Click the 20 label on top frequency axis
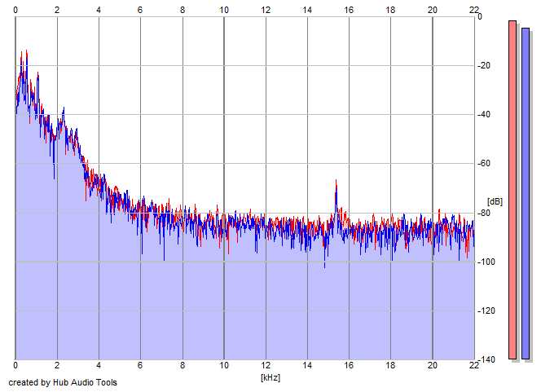Image resolution: width=541 pixels, height=392 pixels. (x=433, y=10)
